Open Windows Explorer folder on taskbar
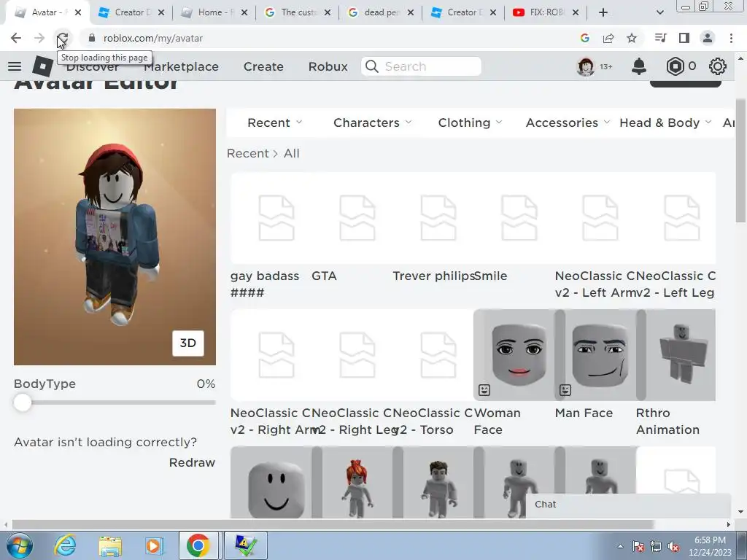Viewport: 747px width, 560px height. tap(110, 545)
